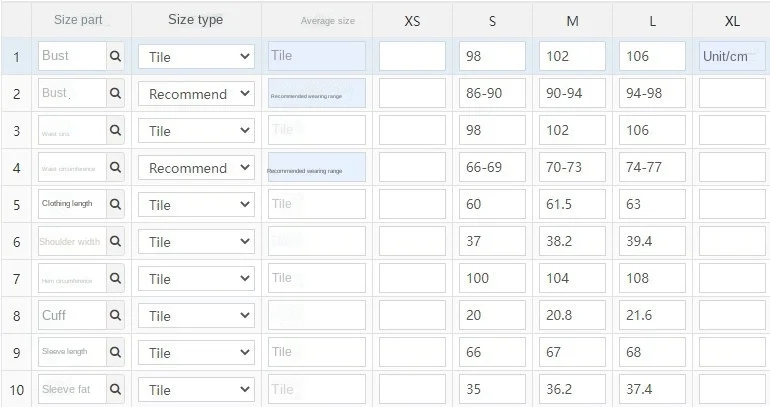Screen dimensions: 770x407
Task: Click the Size type column header
Action: (196, 20)
